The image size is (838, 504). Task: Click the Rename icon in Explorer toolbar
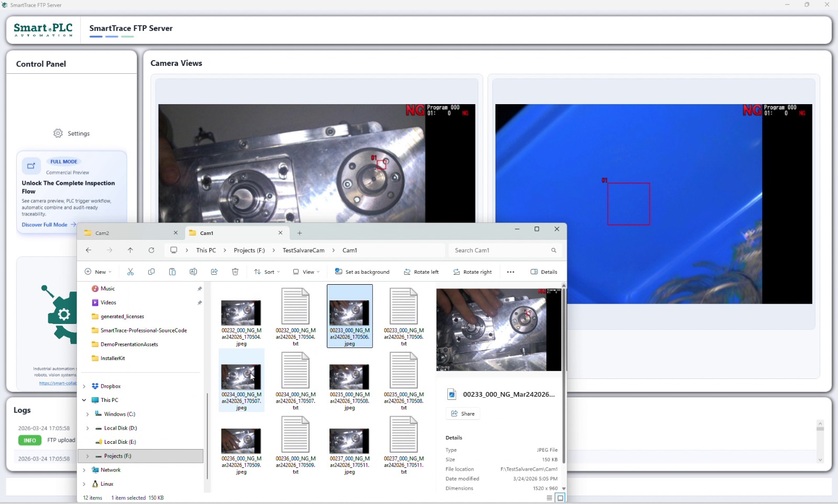tap(193, 272)
